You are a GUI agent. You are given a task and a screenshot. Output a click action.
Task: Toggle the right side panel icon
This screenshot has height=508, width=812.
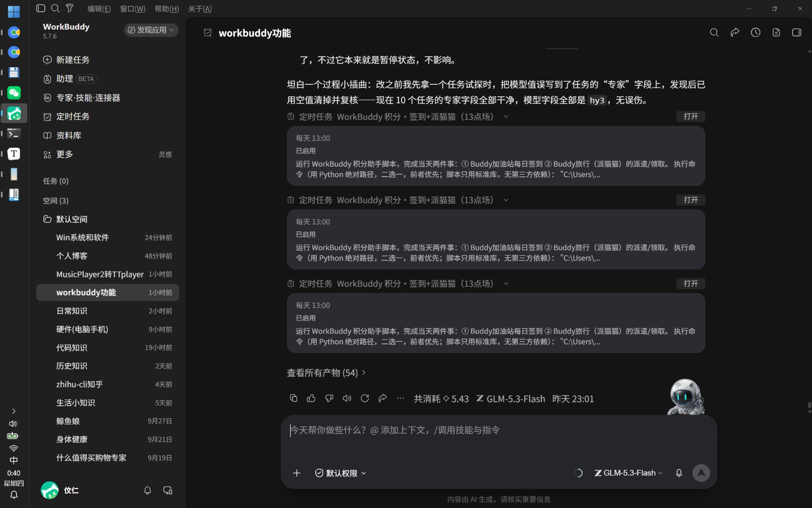tap(797, 33)
